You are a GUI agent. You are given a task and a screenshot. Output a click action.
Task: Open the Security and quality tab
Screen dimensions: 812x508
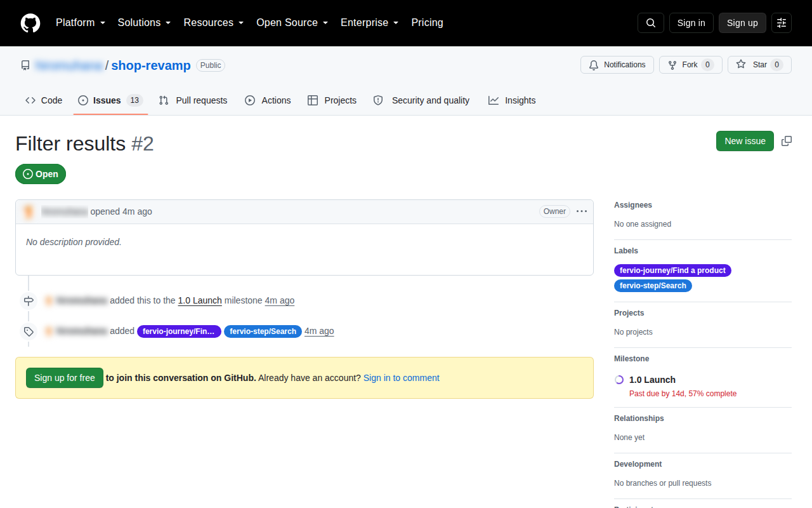coord(422,100)
